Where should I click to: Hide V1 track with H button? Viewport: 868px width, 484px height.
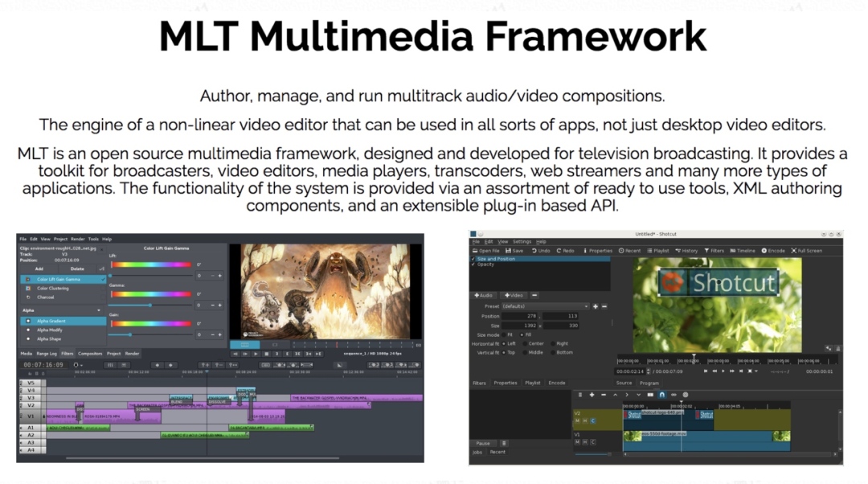click(x=585, y=442)
